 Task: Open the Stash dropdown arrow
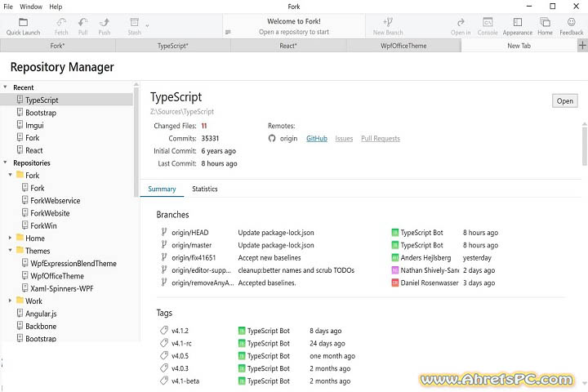click(147, 24)
